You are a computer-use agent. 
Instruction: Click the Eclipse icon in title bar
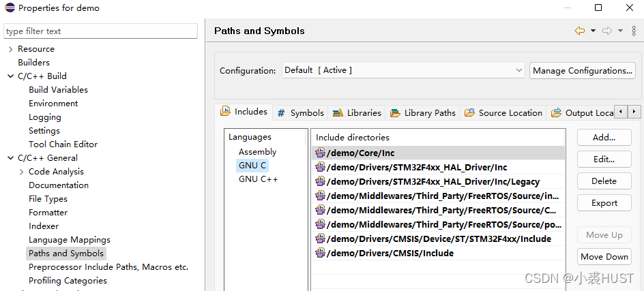point(10,7)
